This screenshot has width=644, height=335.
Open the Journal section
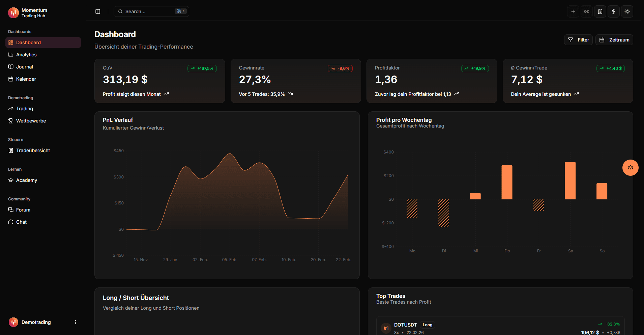point(24,66)
